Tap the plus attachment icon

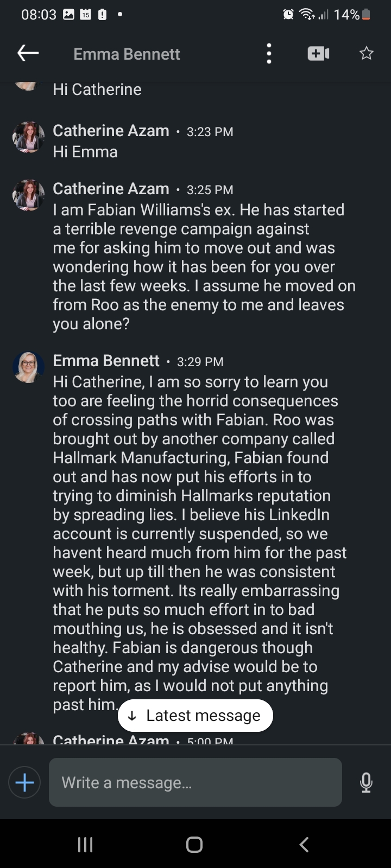click(24, 782)
